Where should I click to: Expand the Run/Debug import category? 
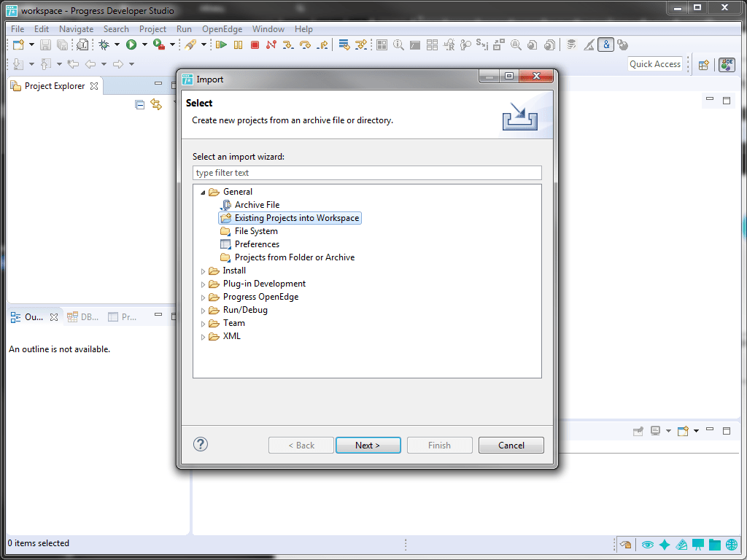tap(203, 311)
